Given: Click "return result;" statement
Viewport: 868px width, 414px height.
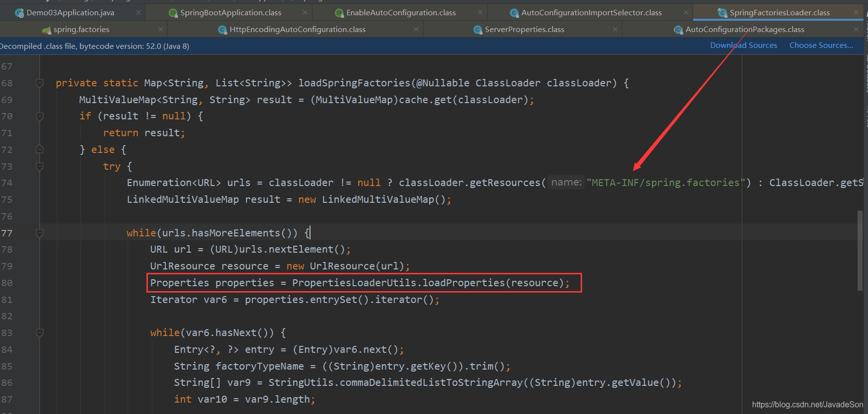Looking at the screenshot, I should point(144,133).
